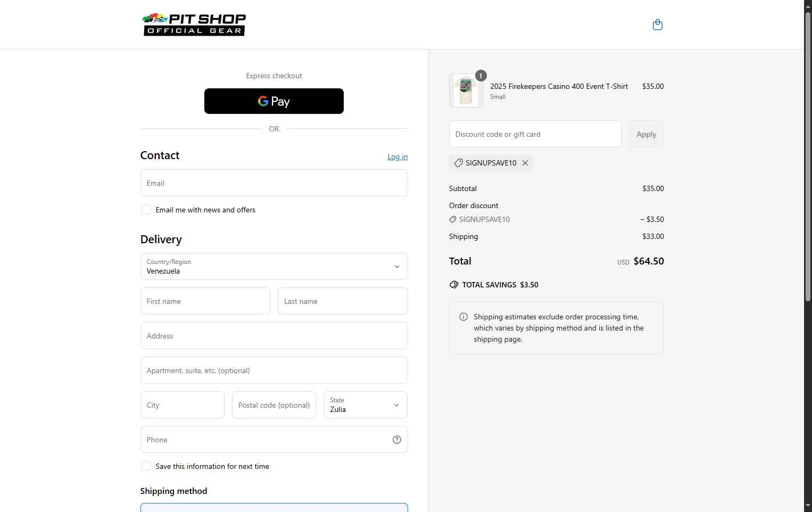Remove the SIGNUPSAVE10 discount tag
The image size is (812, 512).
[x=525, y=163]
